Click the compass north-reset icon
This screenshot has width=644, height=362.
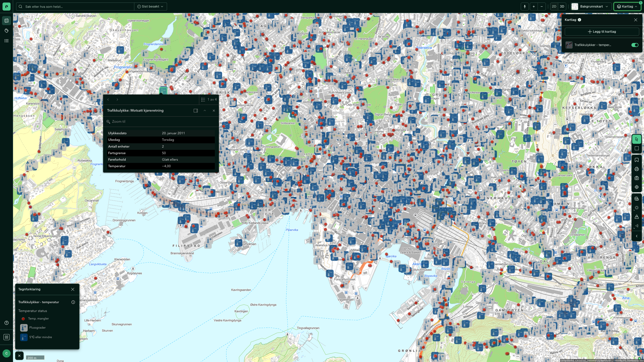point(525,7)
